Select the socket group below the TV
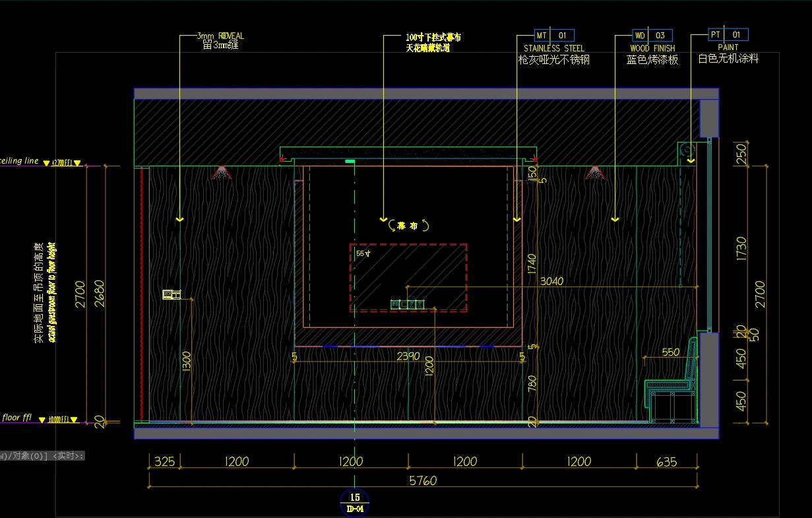 [x=407, y=304]
